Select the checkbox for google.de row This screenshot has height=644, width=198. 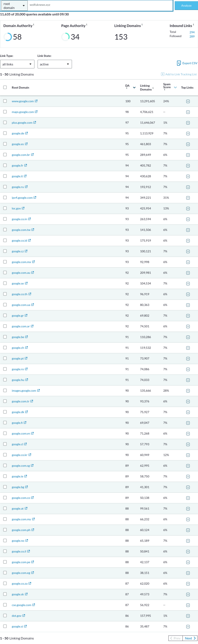pyautogui.click(x=5, y=133)
